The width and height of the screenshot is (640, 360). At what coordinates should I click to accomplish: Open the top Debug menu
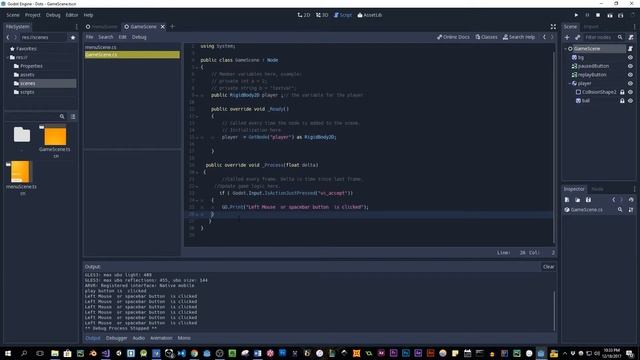53,15
